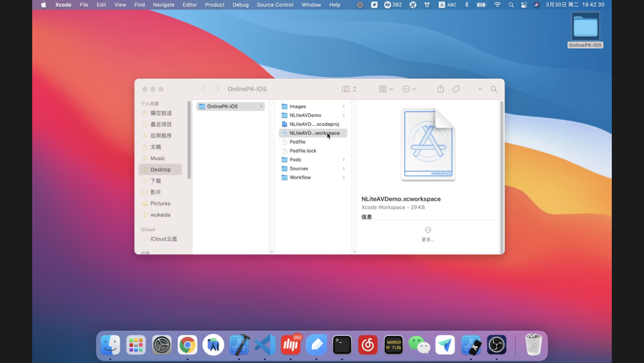Screen dimensions: 644x363
Task: Open the Product menu
Action: pyautogui.click(x=215, y=5)
